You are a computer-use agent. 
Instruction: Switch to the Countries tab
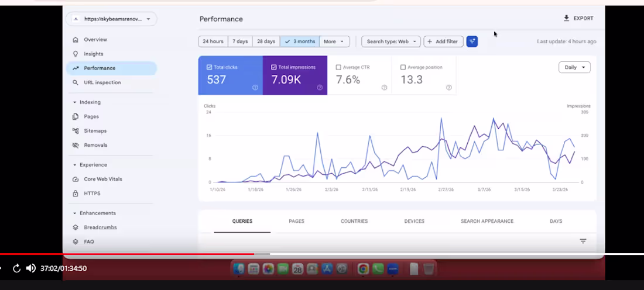(x=354, y=221)
